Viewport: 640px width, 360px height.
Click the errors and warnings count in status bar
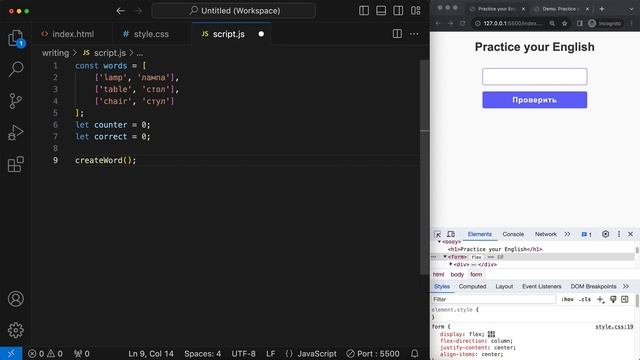(45, 353)
